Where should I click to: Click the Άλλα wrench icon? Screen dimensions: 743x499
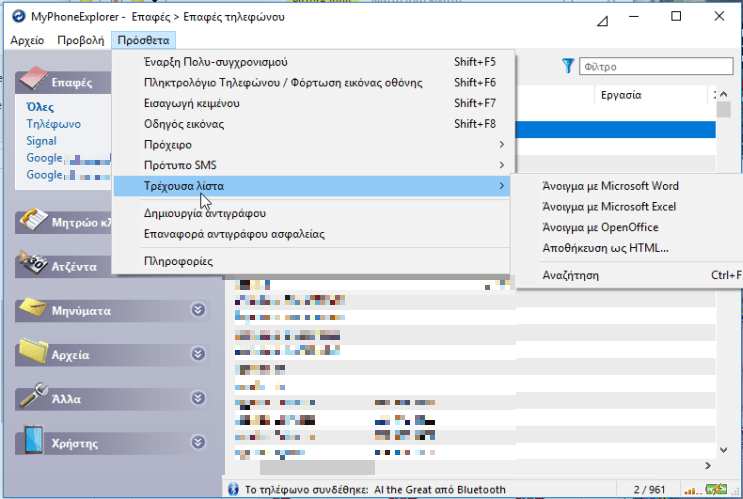point(33,395)
